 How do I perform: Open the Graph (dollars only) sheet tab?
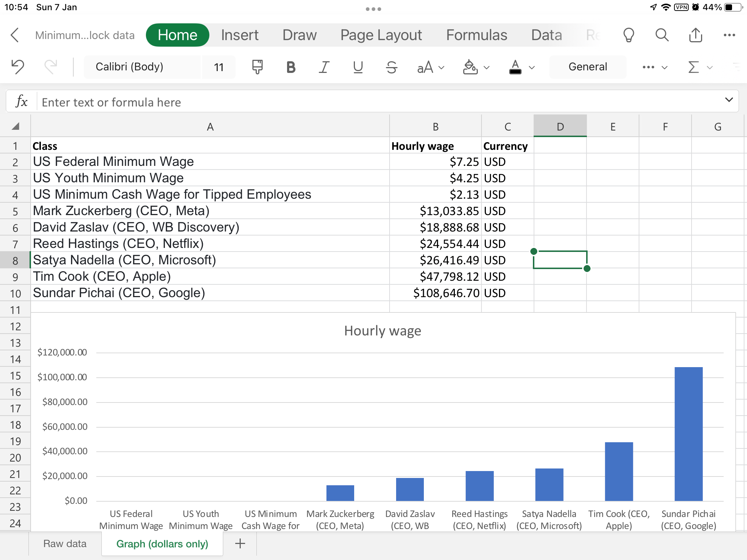(162, 544)
